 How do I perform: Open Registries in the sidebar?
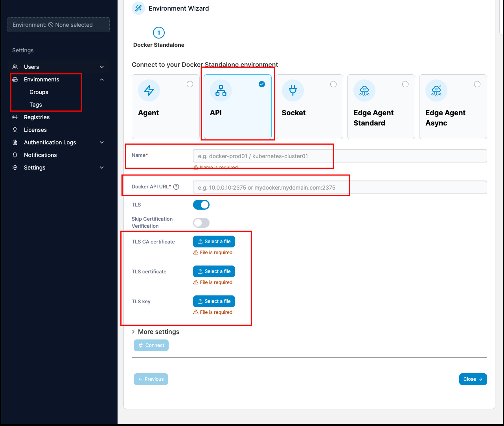(x=37, y=117)
